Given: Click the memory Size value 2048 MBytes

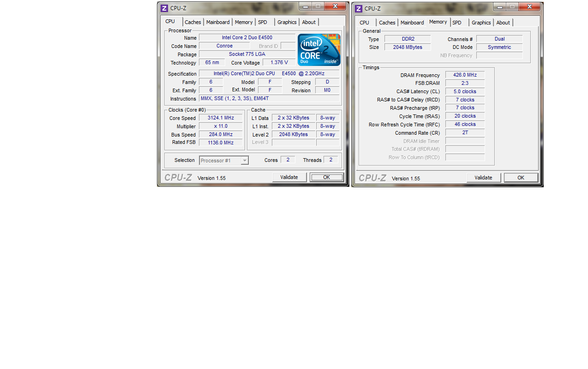Looking at the screenshot, I should [408, 47].
